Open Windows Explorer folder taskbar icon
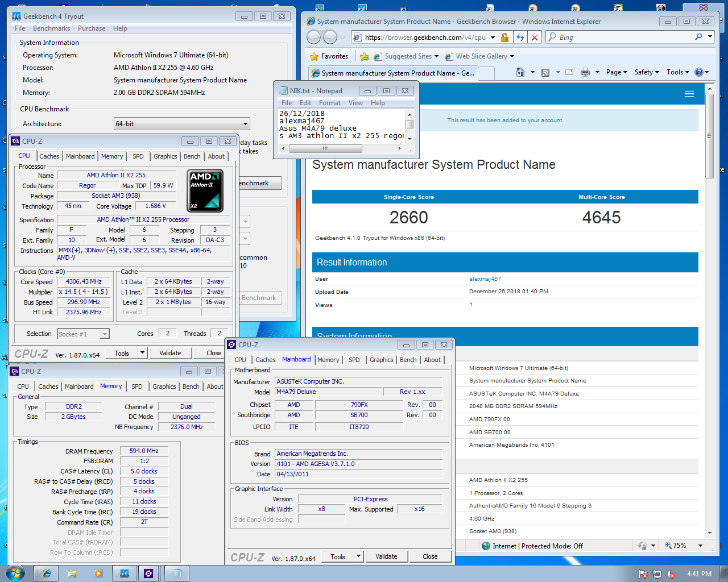Image resolution: width=728 pixels, height=582 pixels. (72, 573)
